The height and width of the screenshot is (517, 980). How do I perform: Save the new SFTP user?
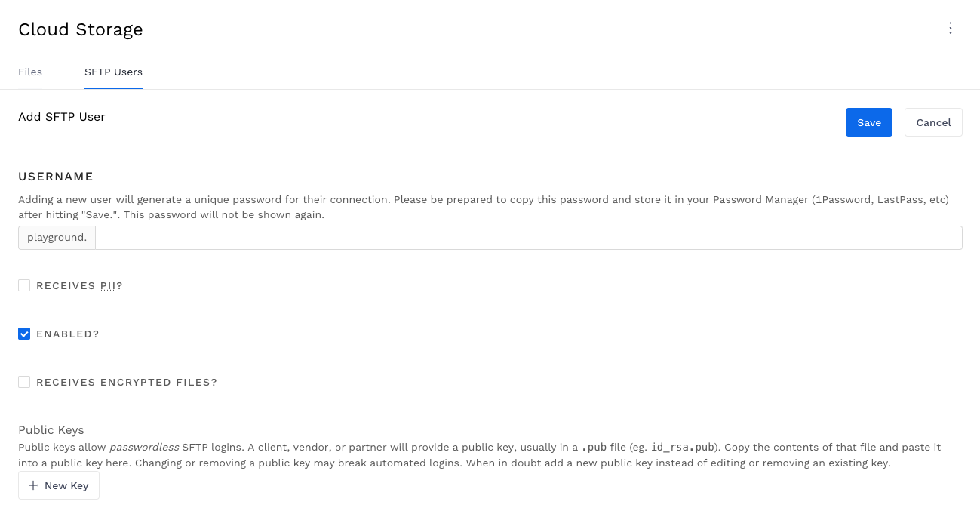pos(868,122)
